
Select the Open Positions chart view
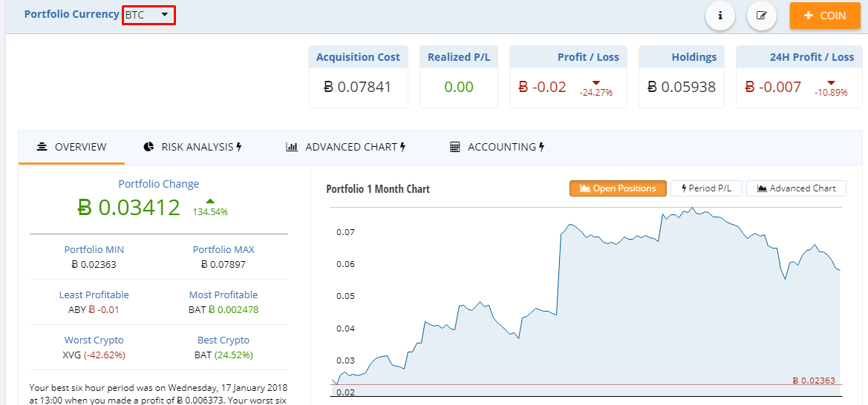pyautogui.click(x=617, y=188)
